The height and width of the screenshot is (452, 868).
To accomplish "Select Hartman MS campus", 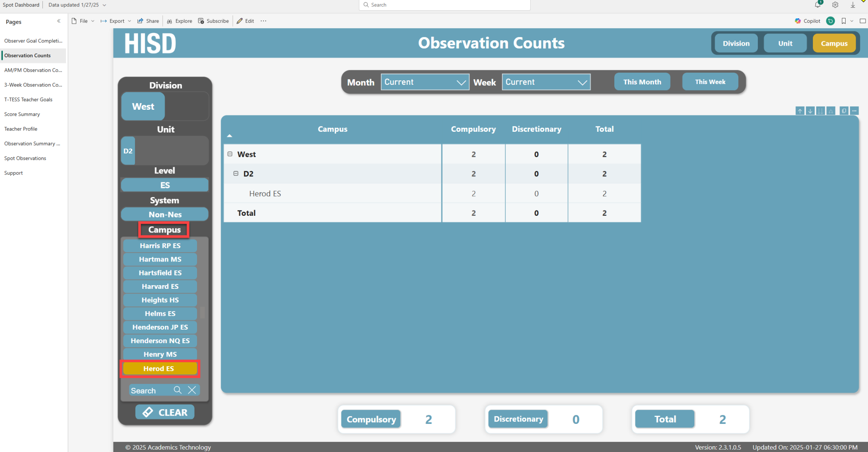I will (160, 259).
